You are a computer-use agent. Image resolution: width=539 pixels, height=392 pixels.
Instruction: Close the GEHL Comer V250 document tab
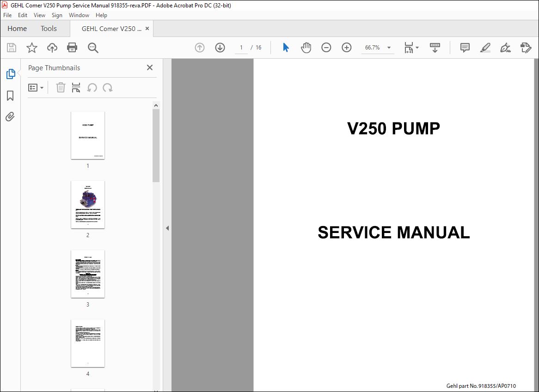click(147, 29)
